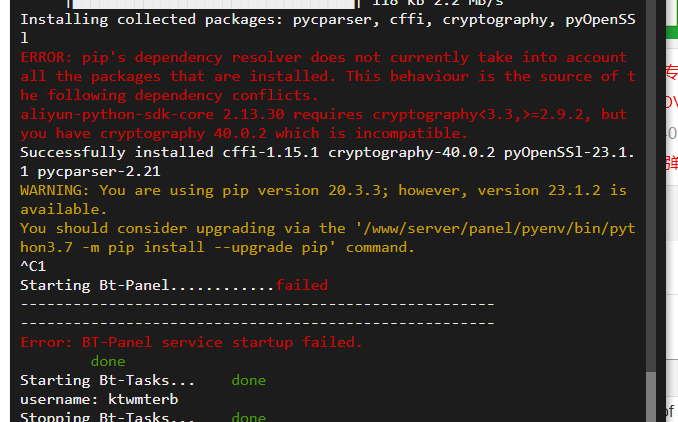Click the 'aliyun-python-sdk-core' package name

[117, 115]
